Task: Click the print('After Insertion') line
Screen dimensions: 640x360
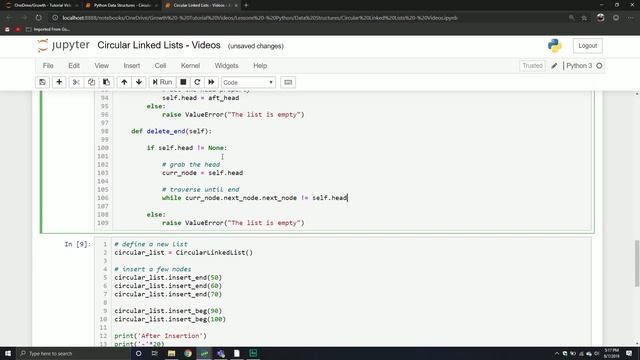Action: coord(160,336)
